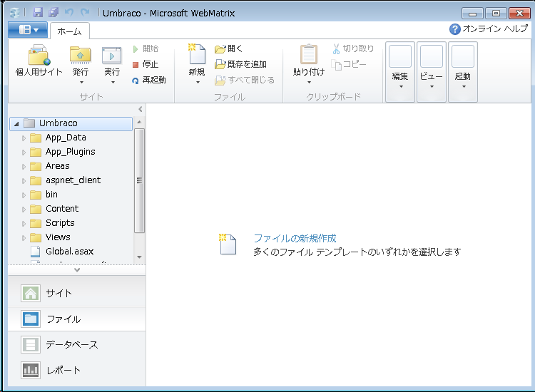The width and height of the screenshot is (535, 392).
Task: Open the 実行 dropdown arrow
Action: click(113, 83)
